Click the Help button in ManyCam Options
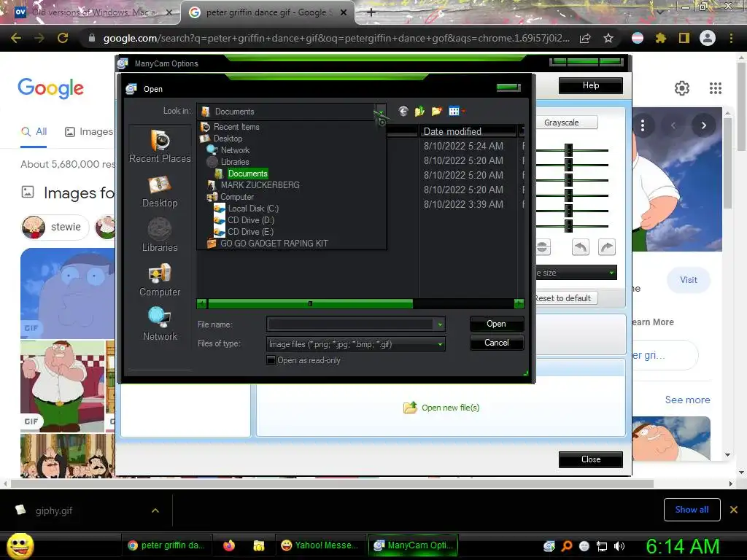 tap(591, 85)
